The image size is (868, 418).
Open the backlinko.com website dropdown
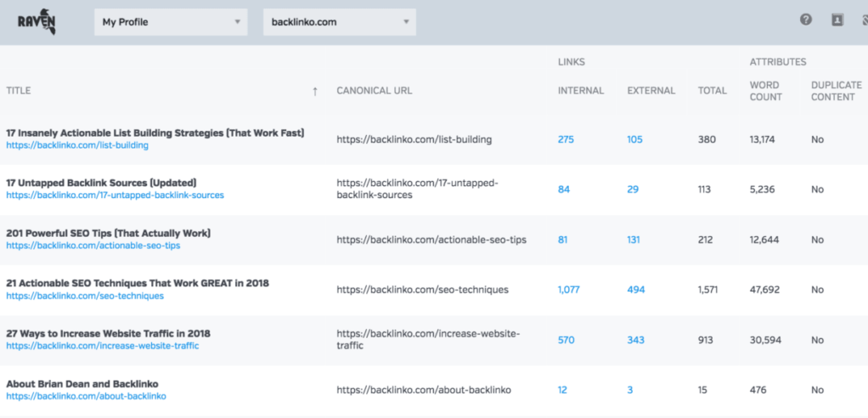[340, 22]
